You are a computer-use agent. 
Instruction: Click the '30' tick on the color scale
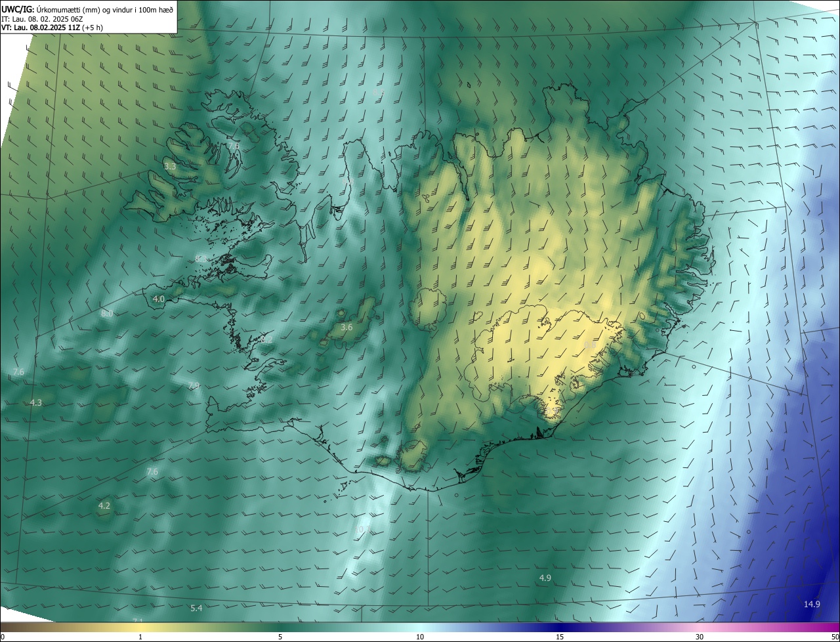pos(700,637)
